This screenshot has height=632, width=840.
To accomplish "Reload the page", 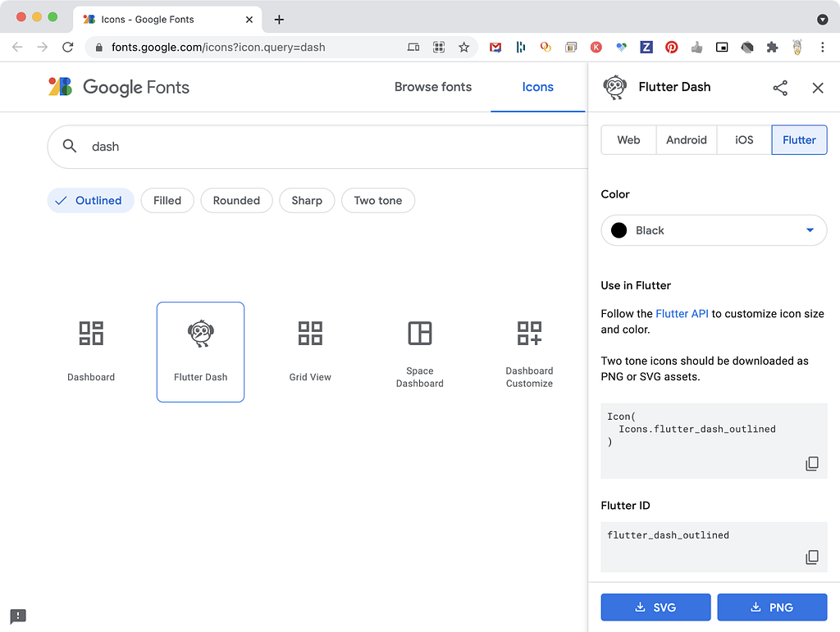I will [x=67, y=47].
